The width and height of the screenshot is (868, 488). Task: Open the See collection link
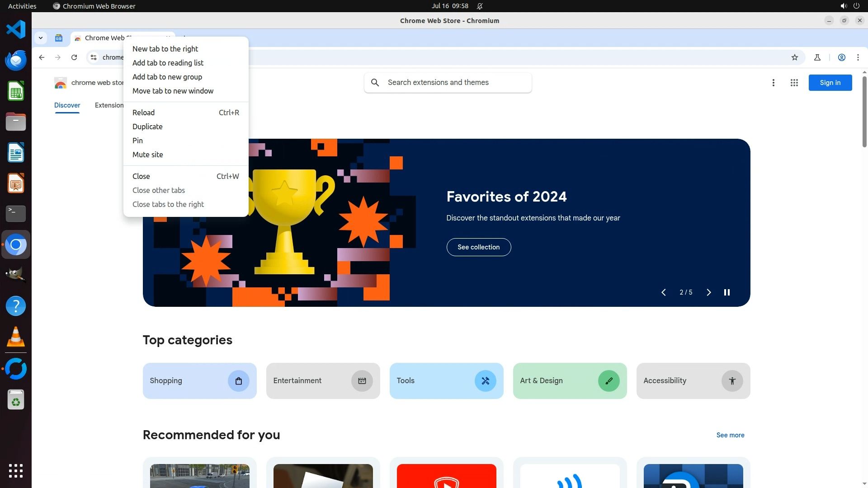(x=478, y=247)
